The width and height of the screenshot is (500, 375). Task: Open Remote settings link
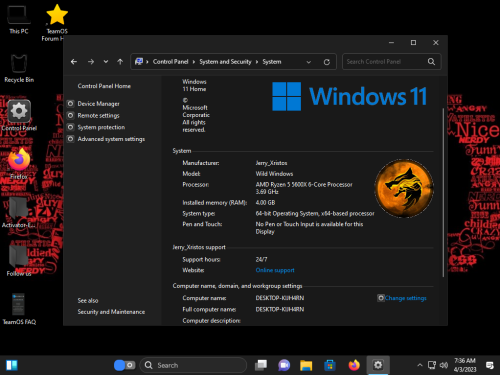[98, 115]
